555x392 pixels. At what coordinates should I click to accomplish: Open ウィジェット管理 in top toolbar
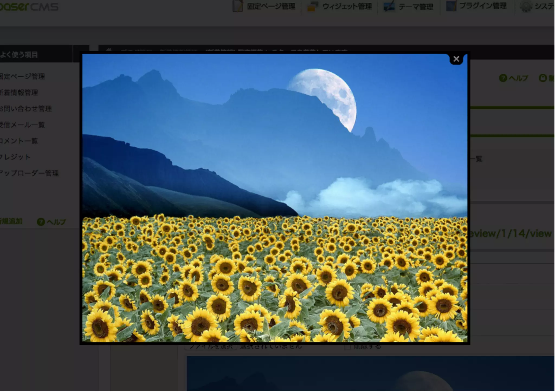(347, 6)
